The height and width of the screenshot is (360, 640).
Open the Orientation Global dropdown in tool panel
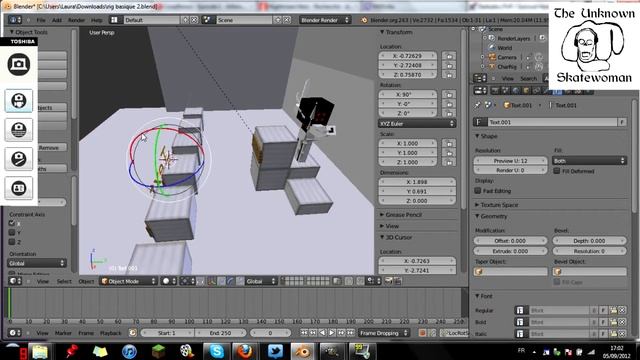pyautogui.click(x=37, y=263)
